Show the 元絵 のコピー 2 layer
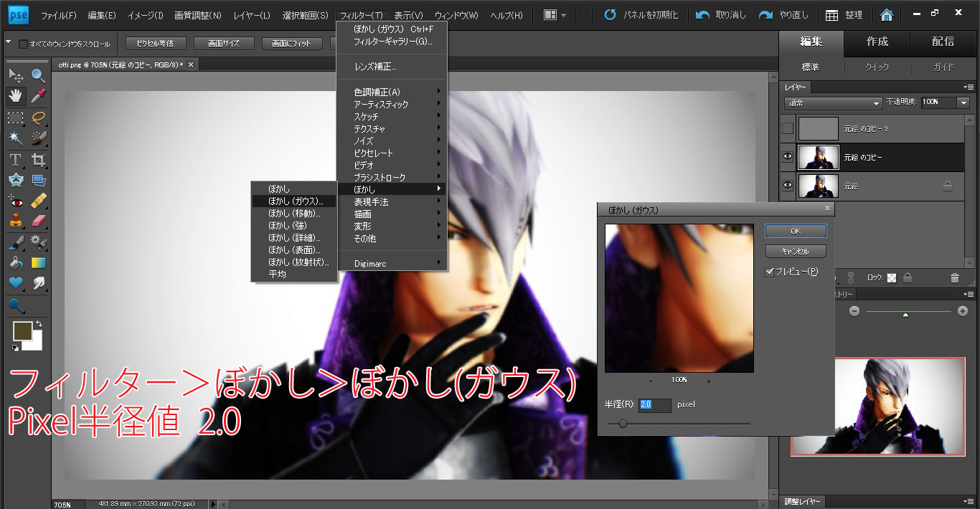Screen dimensions: 980x509 pos(788,128)
